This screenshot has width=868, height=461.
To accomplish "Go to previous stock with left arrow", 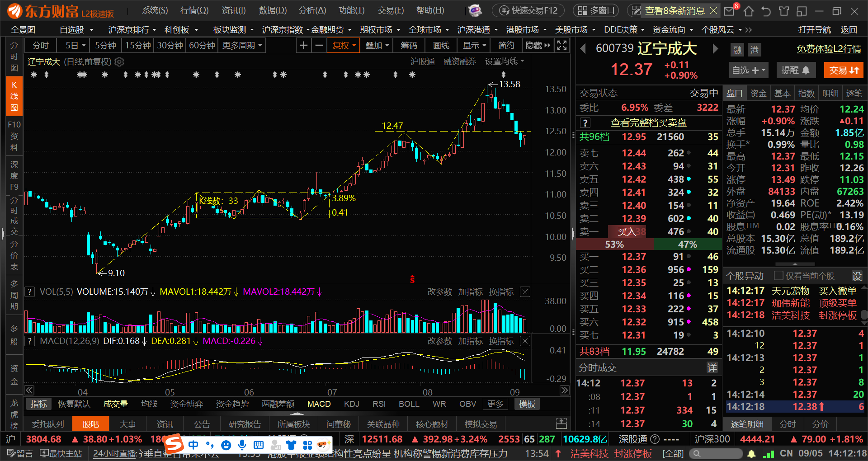I will pyautogui.click(x=583, y=48).
